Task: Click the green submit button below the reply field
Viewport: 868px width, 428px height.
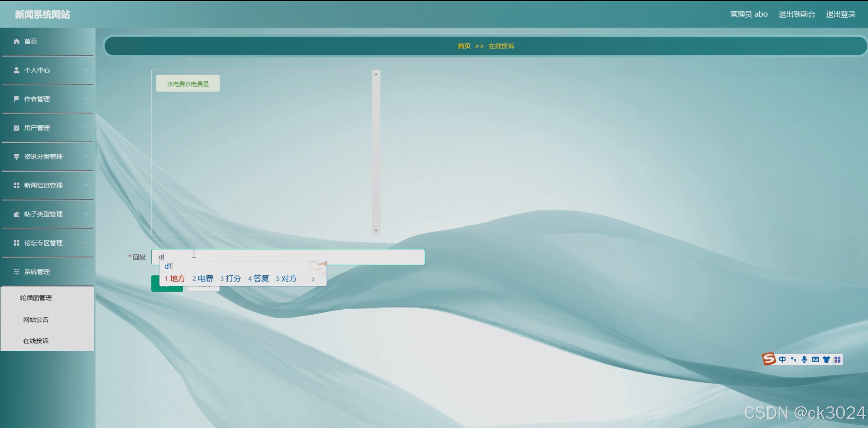Action: pyautogui.click(x=167, y=284)
